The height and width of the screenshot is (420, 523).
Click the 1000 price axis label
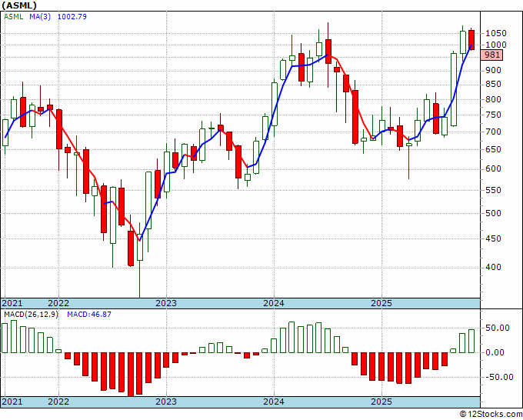495,45
